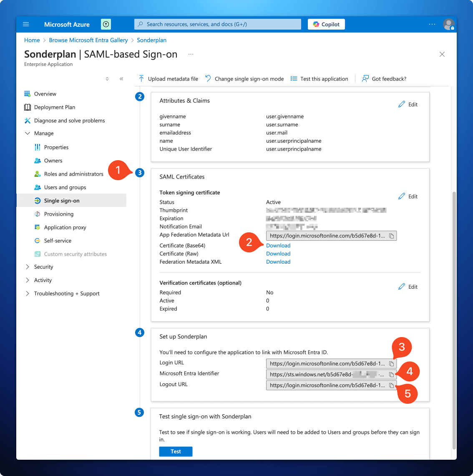The width and height of the screenshot is (473, 476).
Task: Download the Certificate (Base64)
Action: (x=278, y=245)
